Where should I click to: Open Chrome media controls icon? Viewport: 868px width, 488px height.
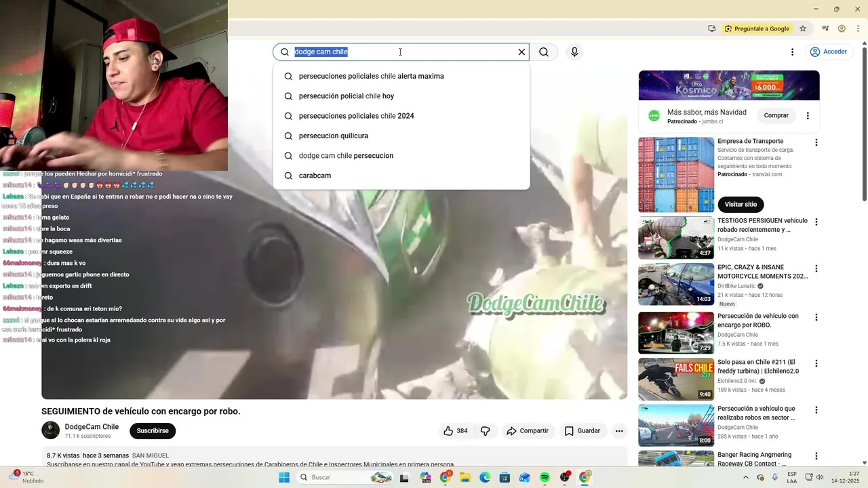[825, 28]
